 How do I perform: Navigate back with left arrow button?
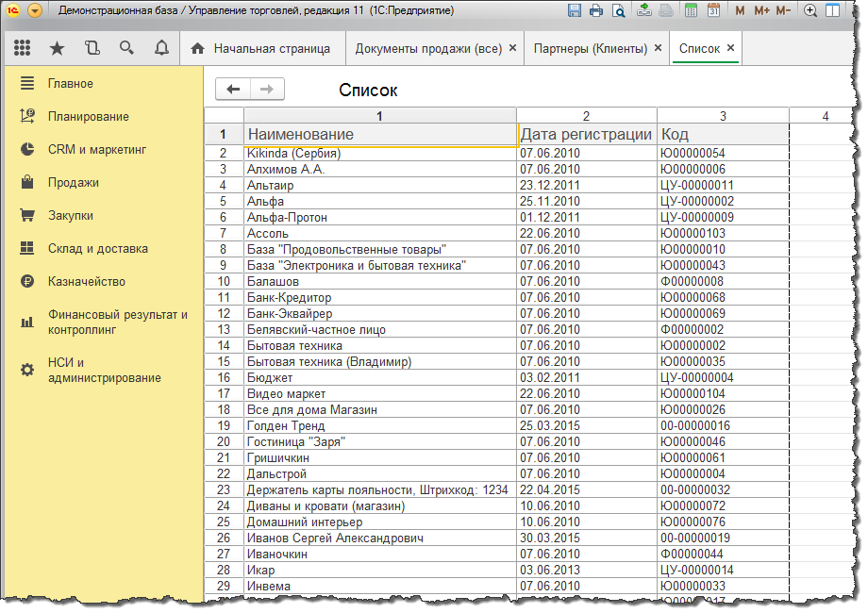coord(233,89)
